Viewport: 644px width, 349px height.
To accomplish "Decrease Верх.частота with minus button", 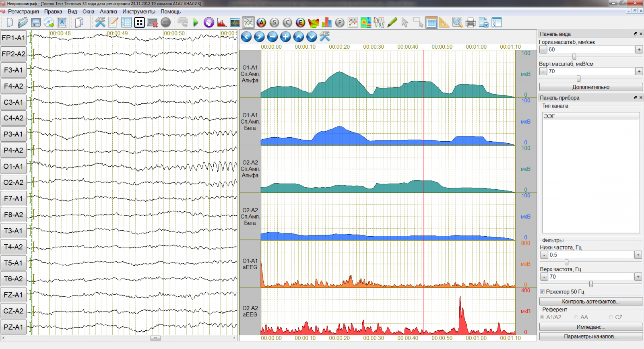I will click(x=544, y=277).
